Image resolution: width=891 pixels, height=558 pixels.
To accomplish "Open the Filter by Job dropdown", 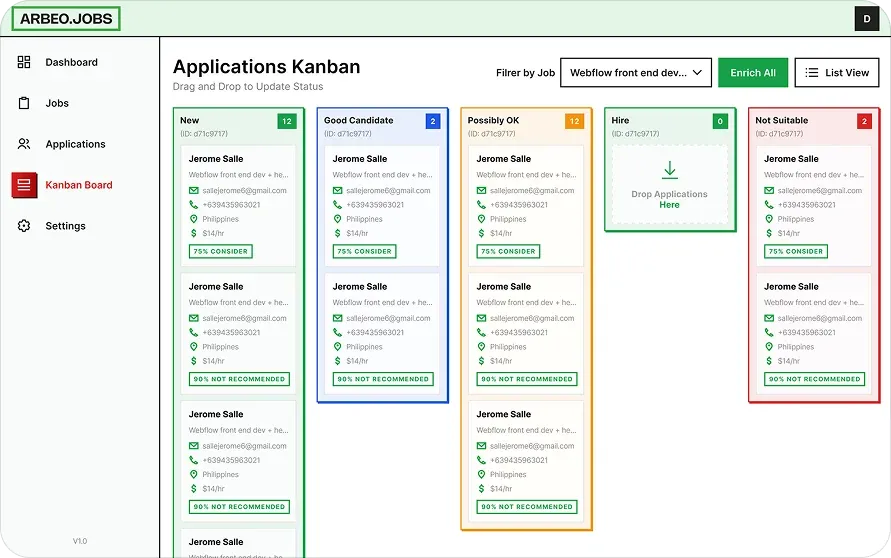I will tap(636, 73).
